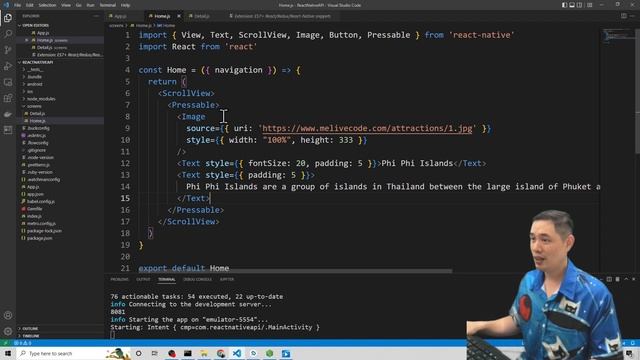Maximize the terminal panel with caret icon
Screen dimensions: 640x360
[626, 279]
